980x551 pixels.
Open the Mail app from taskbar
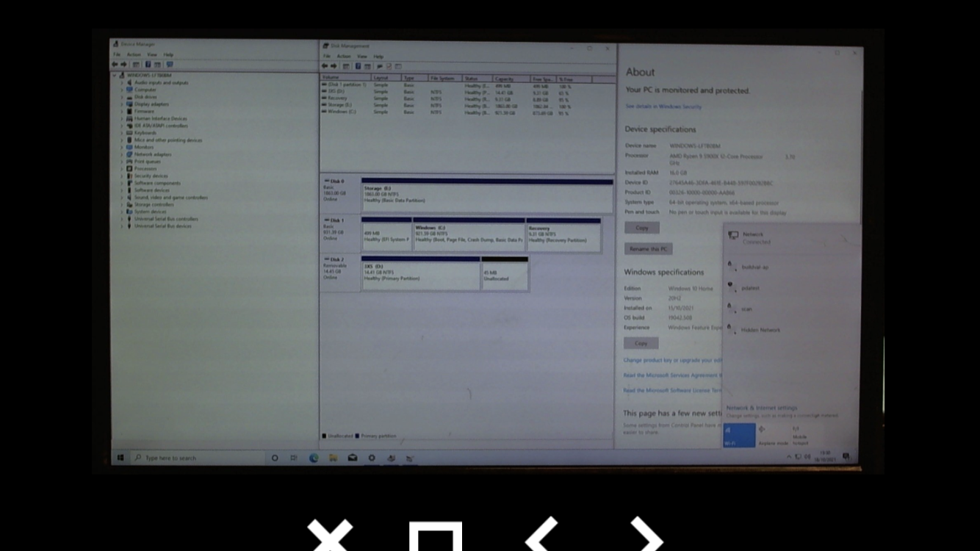click(353, 458)
